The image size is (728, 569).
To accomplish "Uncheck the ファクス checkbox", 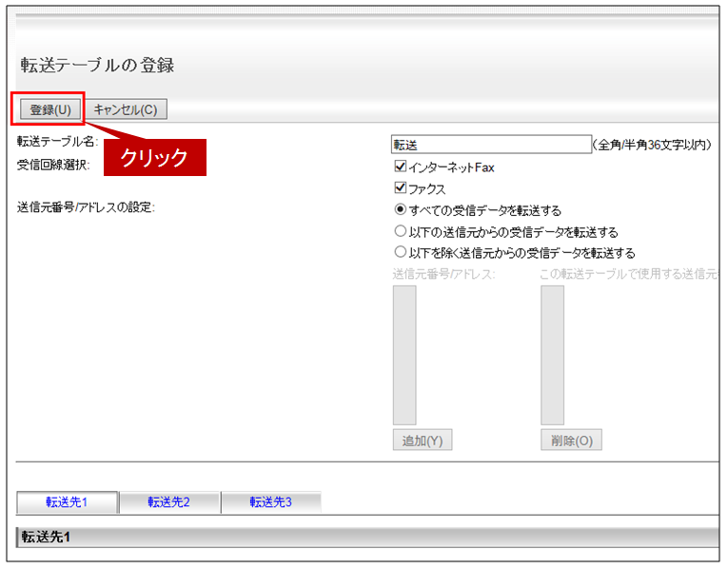I will pos(400,188).
